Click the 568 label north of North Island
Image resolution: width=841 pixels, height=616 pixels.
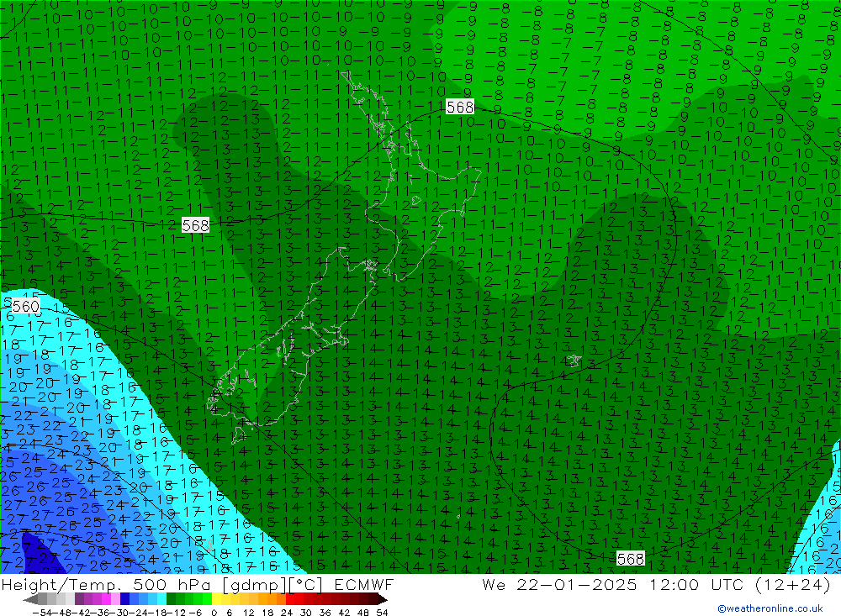460,107
